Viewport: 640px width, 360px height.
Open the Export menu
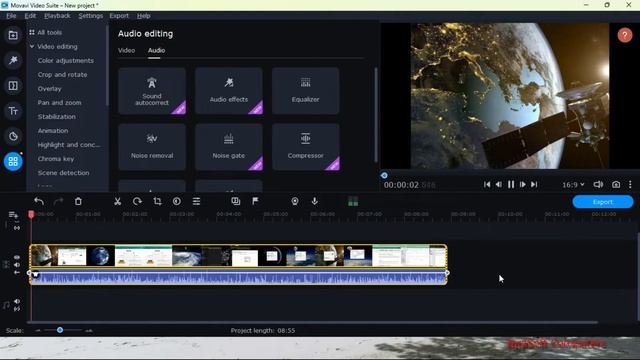(x=119, y=16)
